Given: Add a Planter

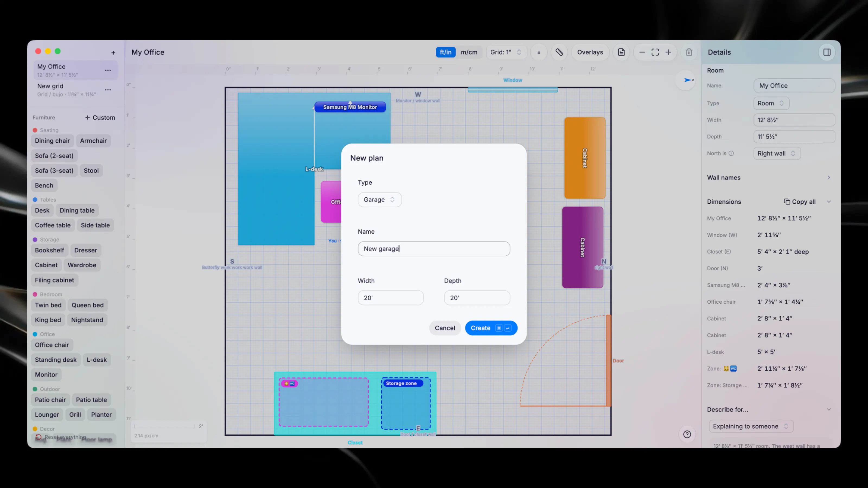Looking at the screenshot, I should [x=101, y=415].
